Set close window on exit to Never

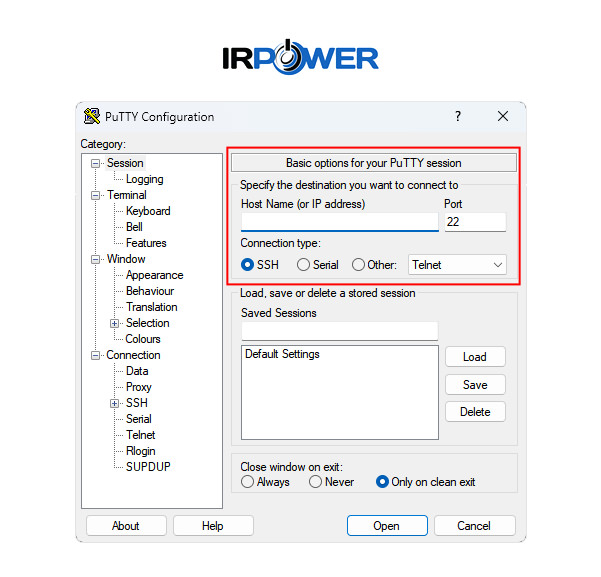tap(315, 482)
